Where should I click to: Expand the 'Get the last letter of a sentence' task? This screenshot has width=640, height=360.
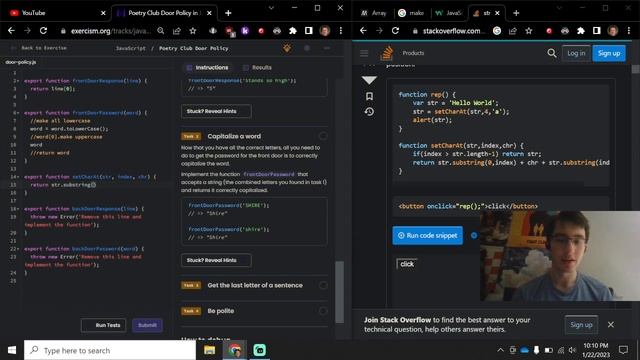pos(254,285)
